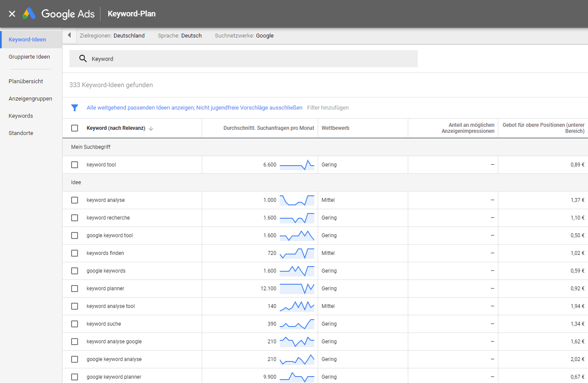Collapse the sidebar with the left arrow
Image resolution: width=588 pixels, height=383 pixels.
click(x=69, y=35)
